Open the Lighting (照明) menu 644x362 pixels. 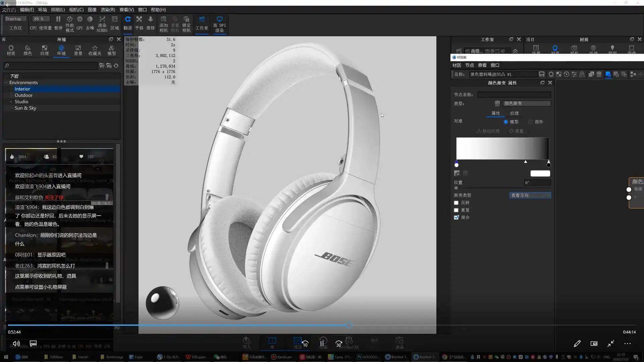tap(58, 10)
